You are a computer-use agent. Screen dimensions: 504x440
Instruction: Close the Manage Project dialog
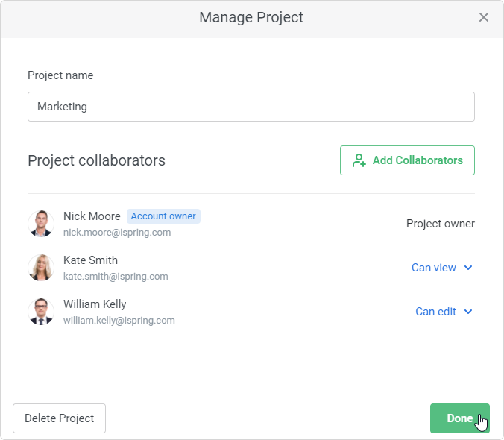pyautogui.click(x=483, y=17)
